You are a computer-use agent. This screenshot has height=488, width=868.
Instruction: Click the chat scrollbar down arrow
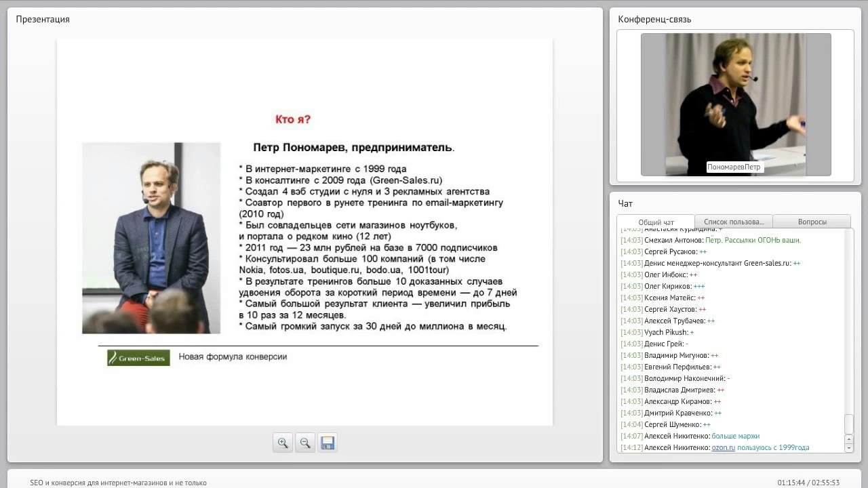pos(849,448)
